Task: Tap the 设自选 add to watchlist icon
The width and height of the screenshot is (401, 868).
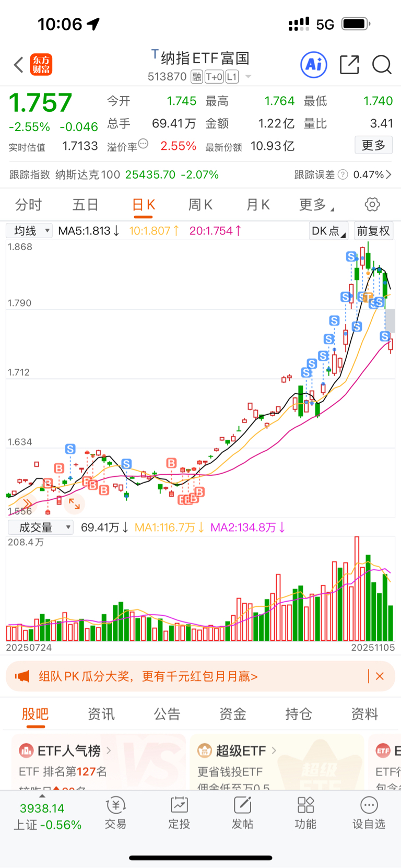Action: tap(369, 814)
